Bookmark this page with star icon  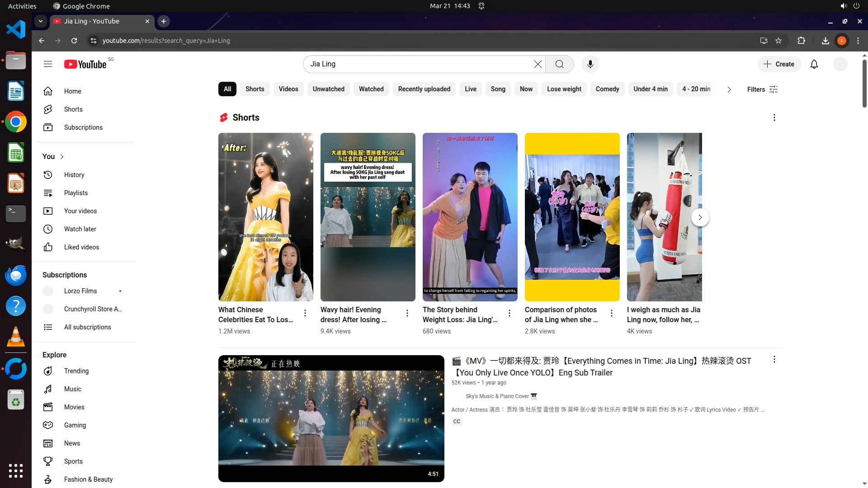[778, 41]
